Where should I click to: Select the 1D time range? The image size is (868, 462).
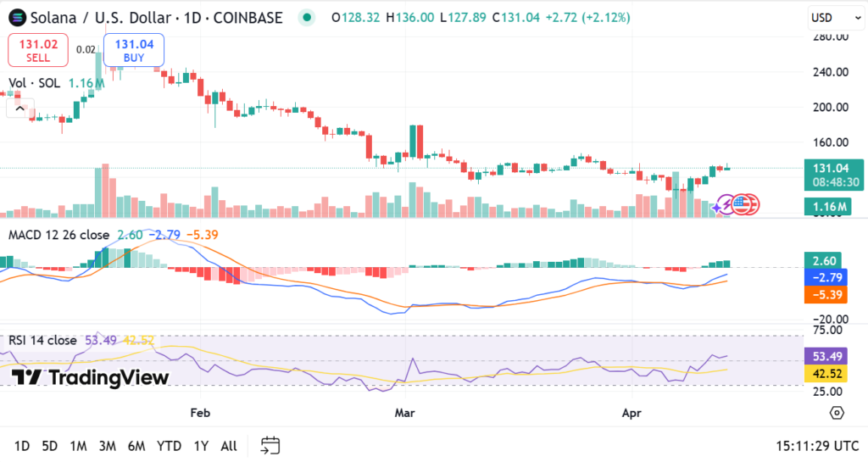pyautogui.click(x=21, y=446)
